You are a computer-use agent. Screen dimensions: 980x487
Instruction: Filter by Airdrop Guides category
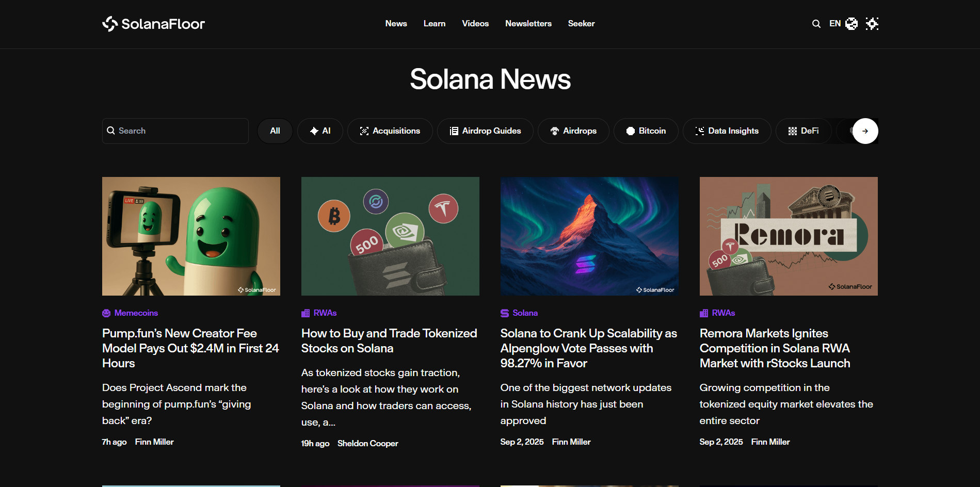click(x=485, y=131)
